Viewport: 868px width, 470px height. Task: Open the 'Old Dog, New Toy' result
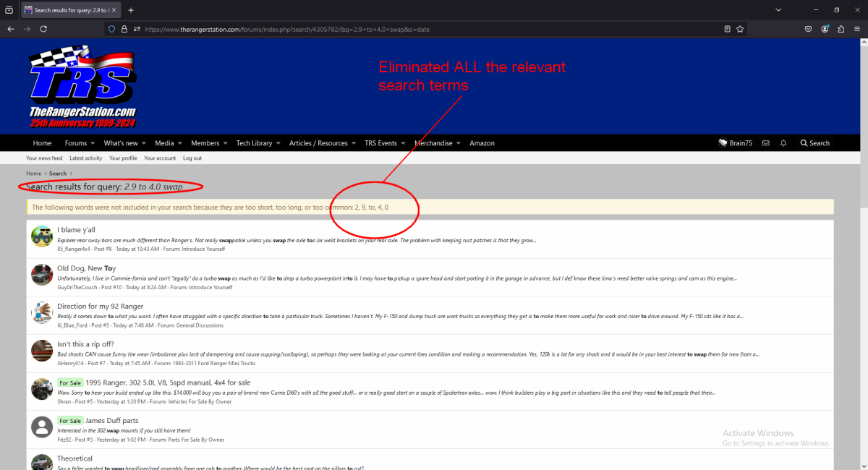(x=86, y=268)
